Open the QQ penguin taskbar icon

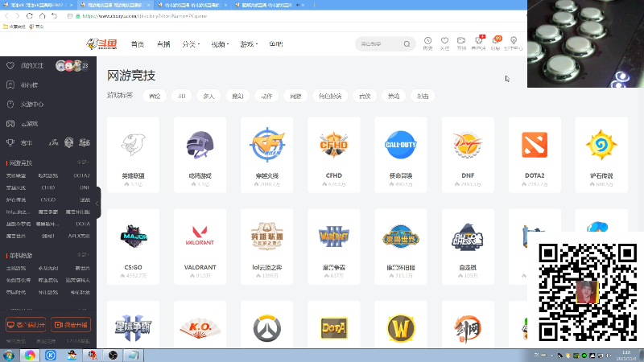pyautogui.click(x=72, y=356)
